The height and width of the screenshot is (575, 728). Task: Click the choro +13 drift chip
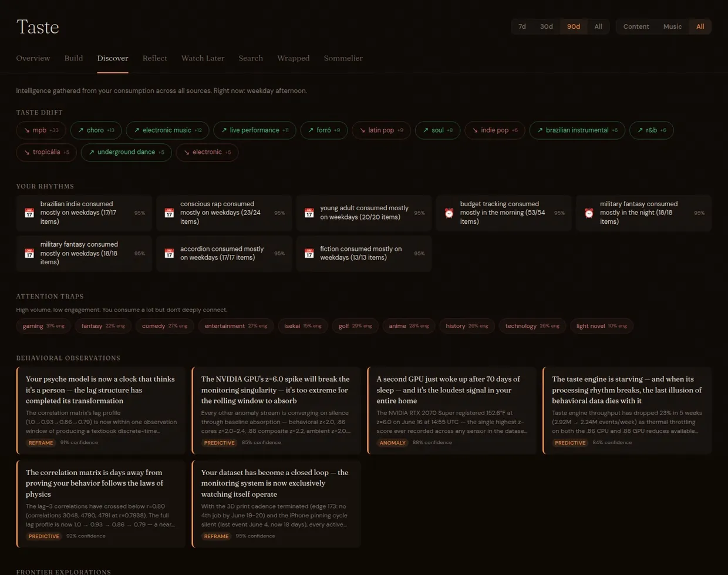pyautogui.click(x=96, y=130)
